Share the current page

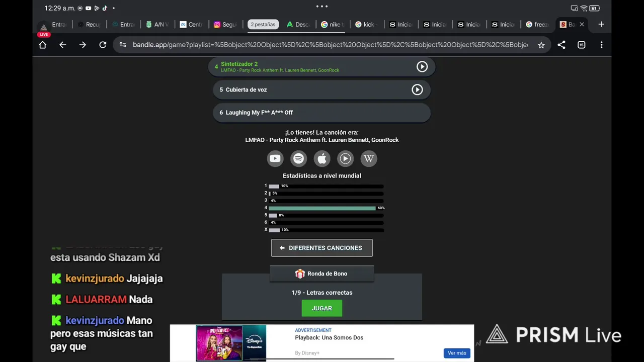coord(561,45)
